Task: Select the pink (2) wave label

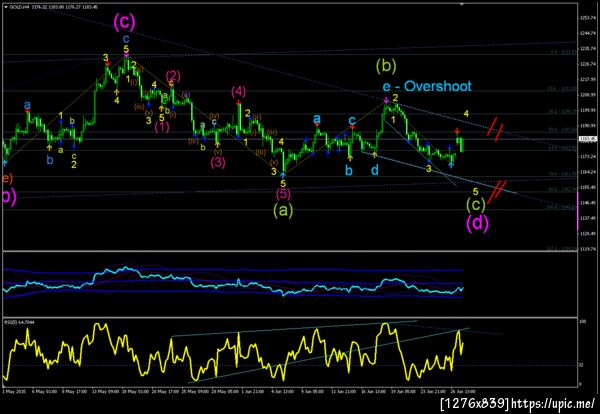Action: click(x=173, y=75)
